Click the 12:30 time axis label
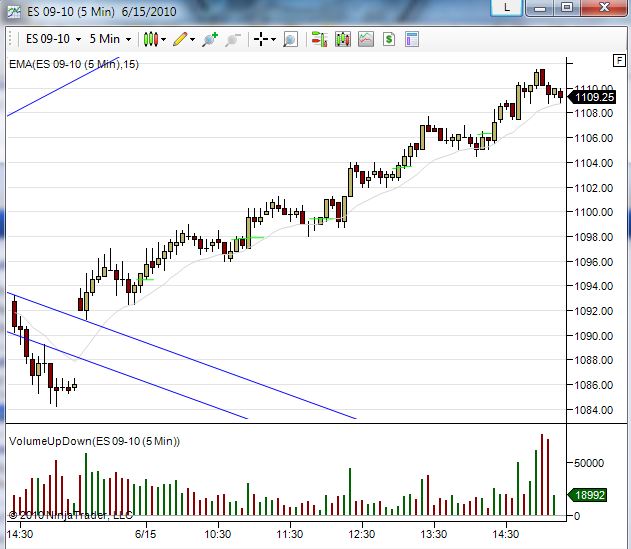This screenshot has height=549, width=631. (x=361, y=534)
